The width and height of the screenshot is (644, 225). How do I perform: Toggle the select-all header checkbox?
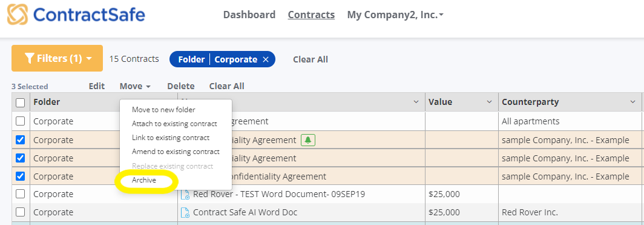coord(20,102)
